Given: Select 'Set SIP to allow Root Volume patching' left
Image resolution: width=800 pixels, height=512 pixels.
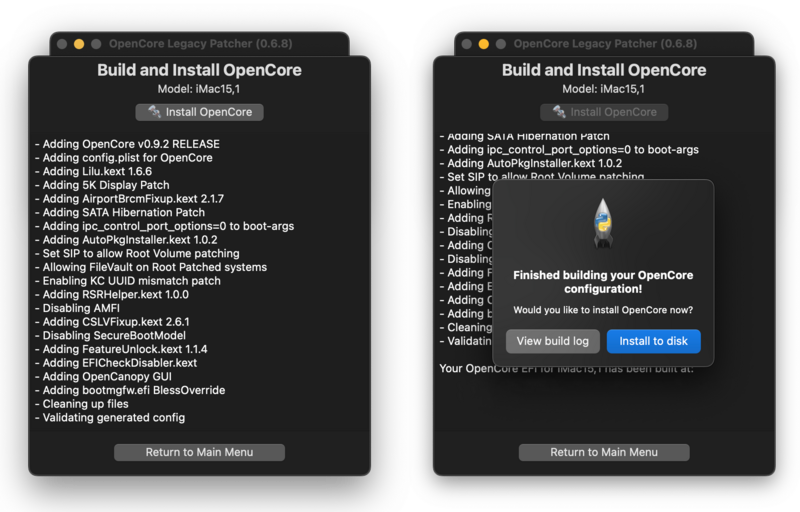Looking at the screenshot, I should tap(137, 254).
